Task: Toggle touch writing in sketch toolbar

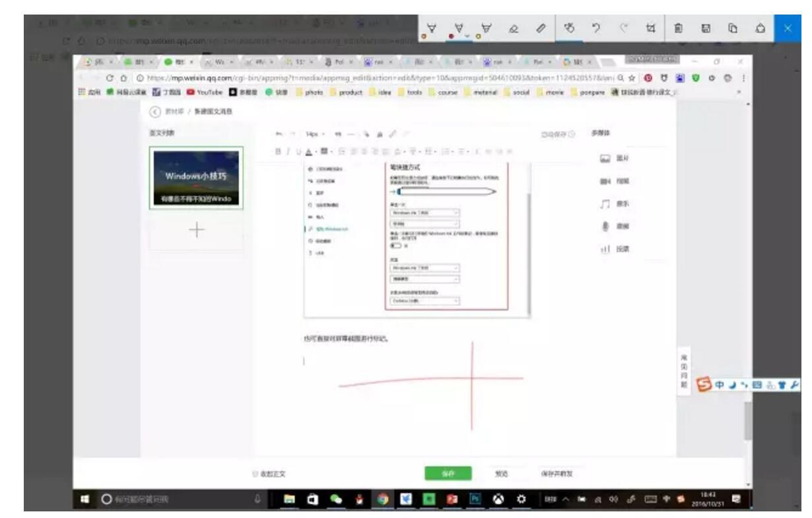Action: [568, 28]
